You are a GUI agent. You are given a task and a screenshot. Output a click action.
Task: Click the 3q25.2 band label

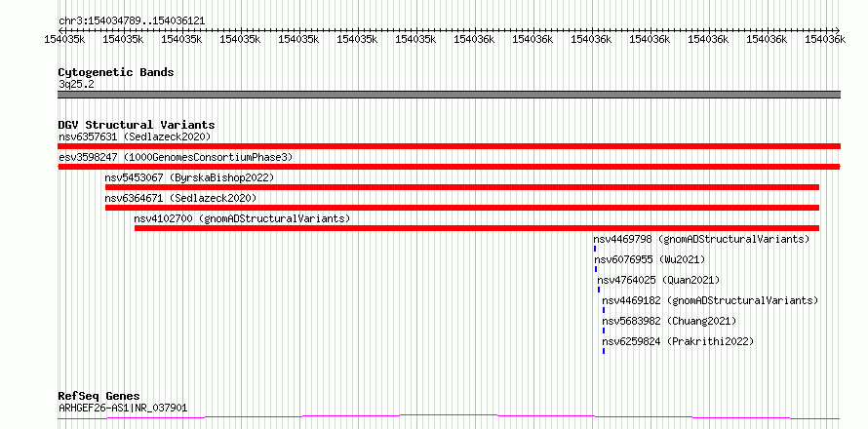[76, 84]
